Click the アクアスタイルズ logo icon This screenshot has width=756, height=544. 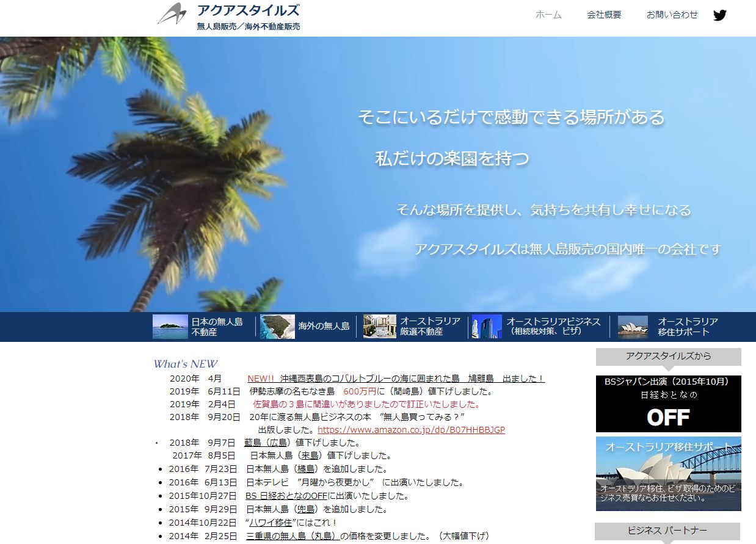pyautogui.click(x=173, y=13)
